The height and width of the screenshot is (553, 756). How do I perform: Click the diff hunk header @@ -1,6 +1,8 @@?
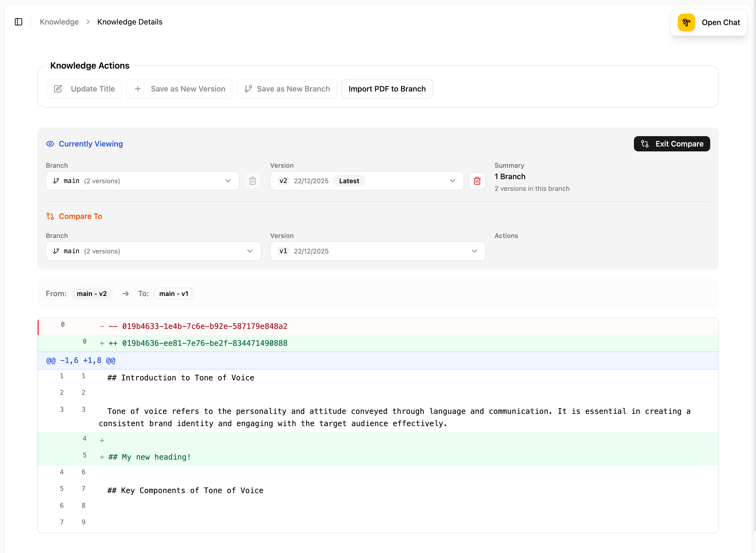pos(81,360)
